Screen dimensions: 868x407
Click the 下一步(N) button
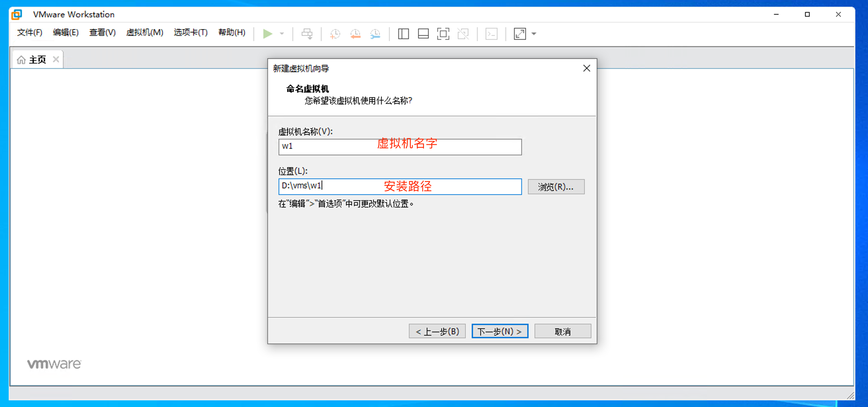pyautogui.click(x=500, y=331)
